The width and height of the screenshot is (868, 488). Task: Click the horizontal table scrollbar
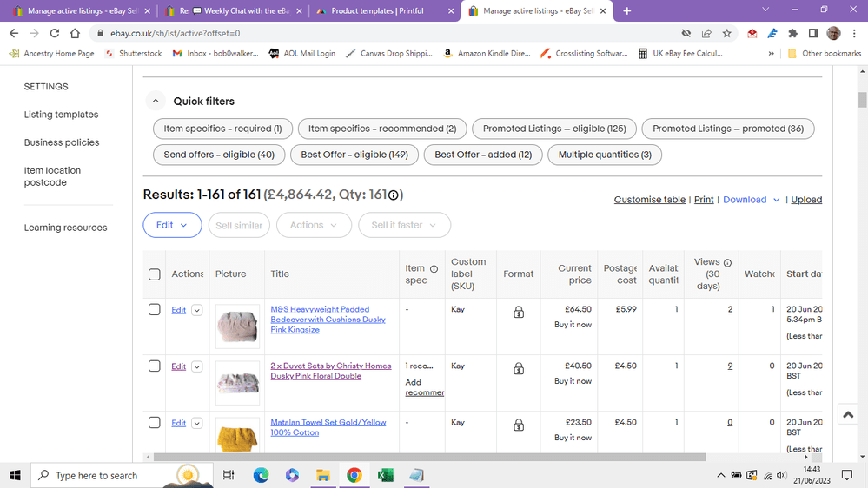tap(429, 458)
